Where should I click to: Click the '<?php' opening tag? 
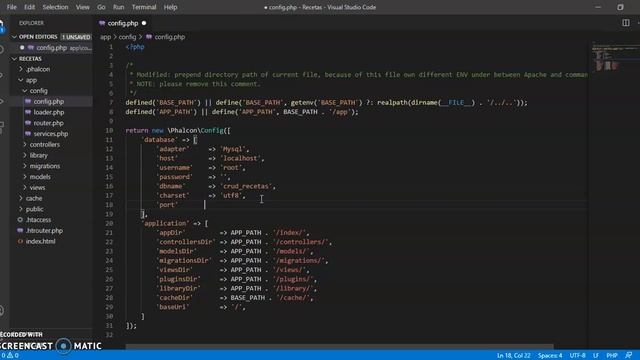coord(135,47)
